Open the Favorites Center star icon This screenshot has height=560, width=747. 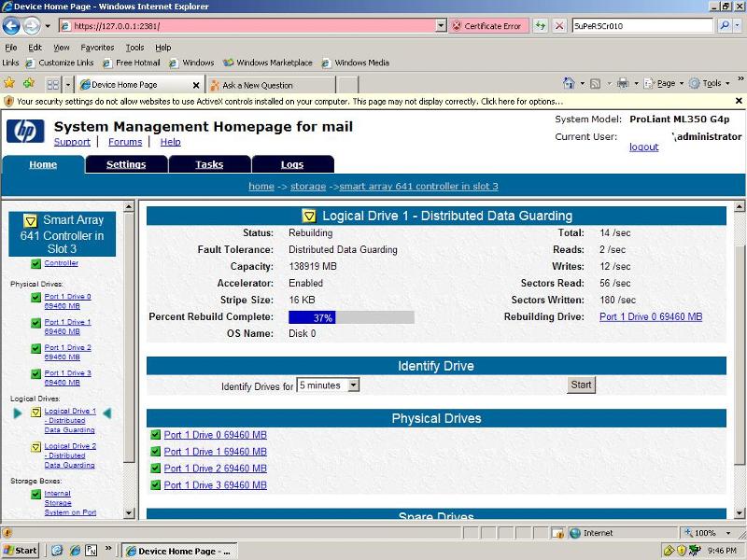(x=9, y=83)
